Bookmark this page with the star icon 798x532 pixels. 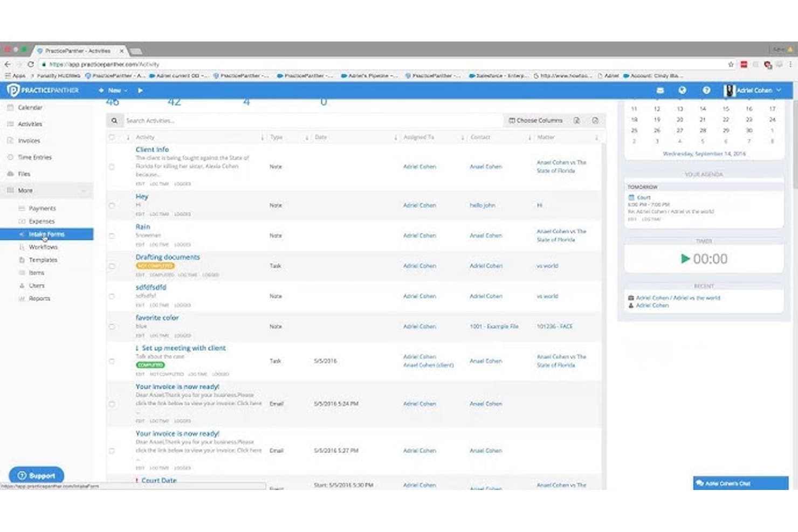(x=731, y=64)
